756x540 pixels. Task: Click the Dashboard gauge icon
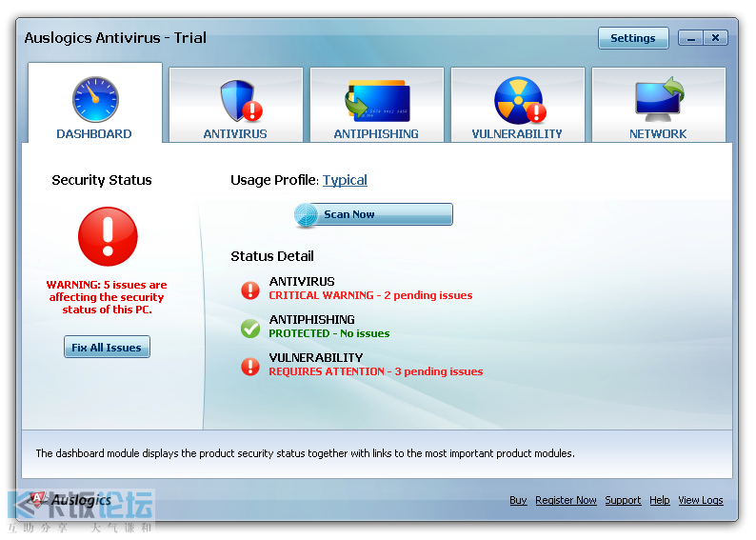coord(94,99)
